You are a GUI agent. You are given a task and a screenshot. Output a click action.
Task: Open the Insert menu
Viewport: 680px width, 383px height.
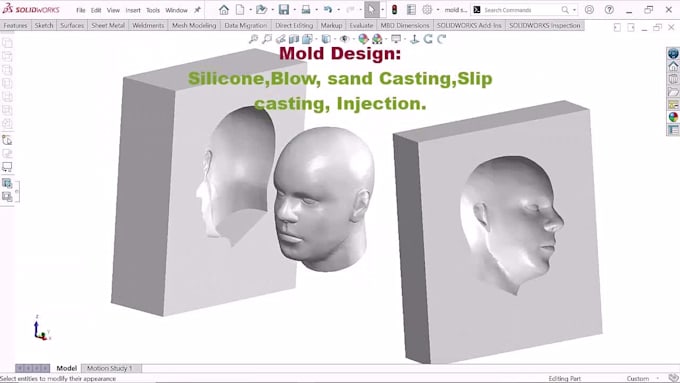[133, 10]
